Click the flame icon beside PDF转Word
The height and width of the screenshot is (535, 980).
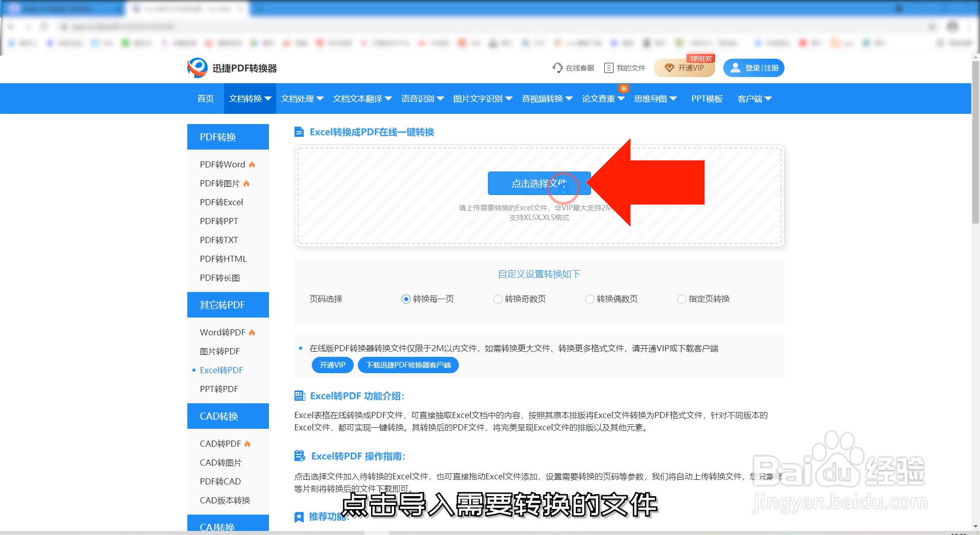[251, 164]
